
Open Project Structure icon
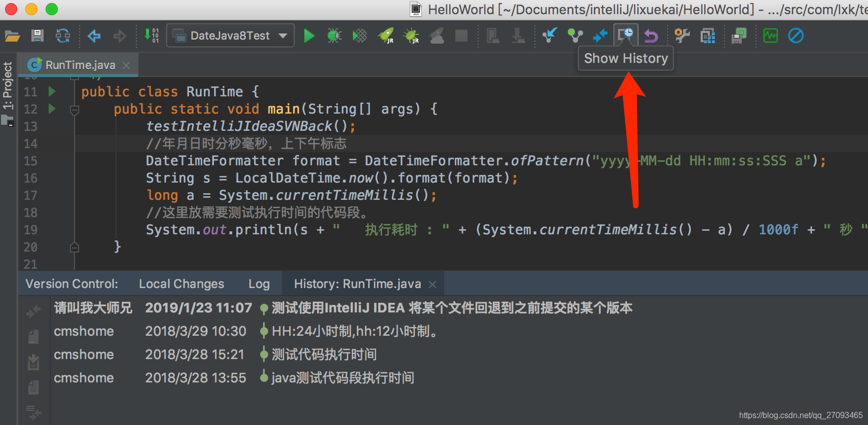coord(708,36)
